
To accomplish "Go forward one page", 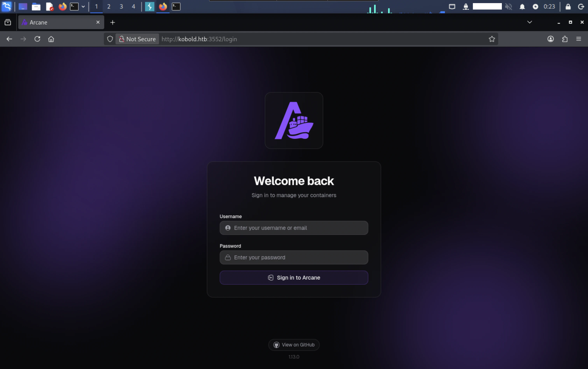I will (23, 39).
